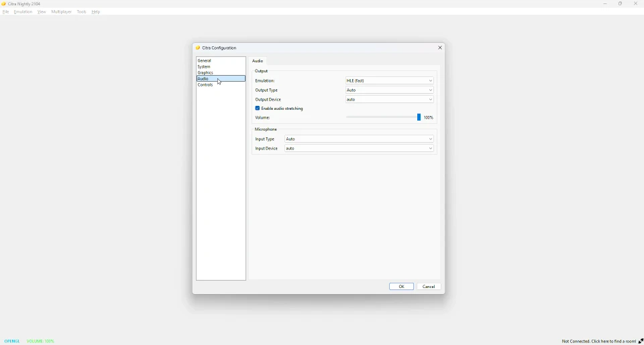Close the Citra Nightly main window

point(635,4)
